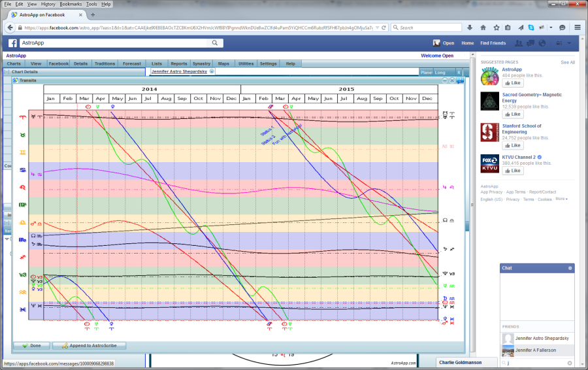Open the Synastry menu tab

[x=202, y=63]
